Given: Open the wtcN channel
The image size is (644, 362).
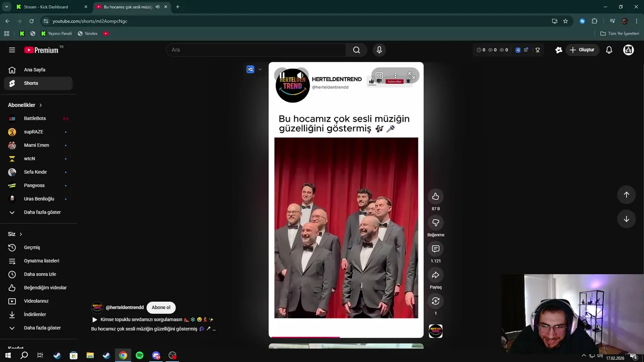Looking at the screenshot, I should 38,158.
